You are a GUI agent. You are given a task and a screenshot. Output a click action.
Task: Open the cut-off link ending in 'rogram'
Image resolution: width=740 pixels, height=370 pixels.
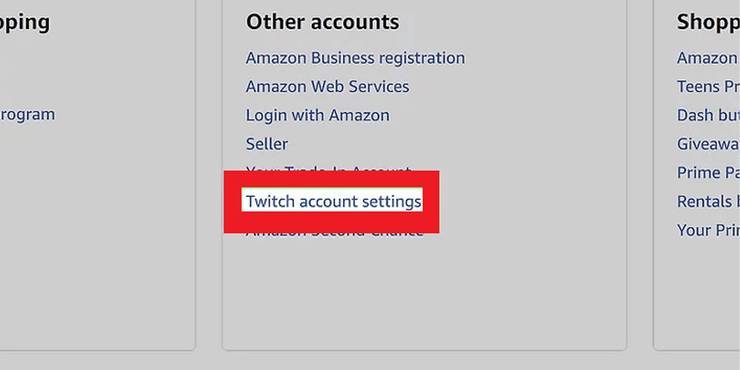tap(27, 115)
